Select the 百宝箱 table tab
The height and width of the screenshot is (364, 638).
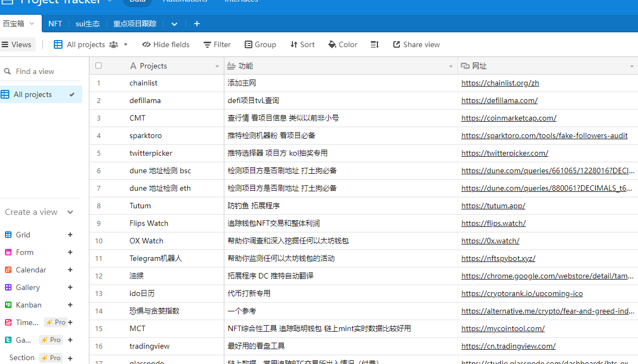(x=13, y=24)
